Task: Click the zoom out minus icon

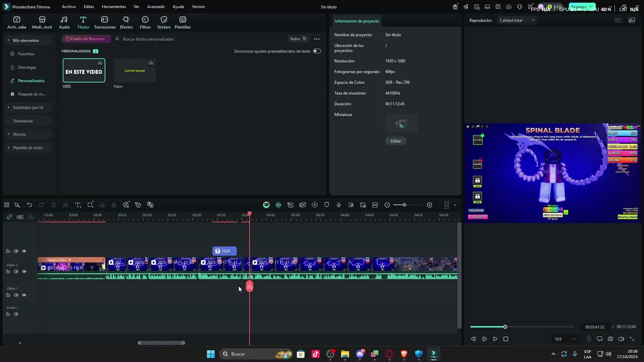Action: (387, 205)
